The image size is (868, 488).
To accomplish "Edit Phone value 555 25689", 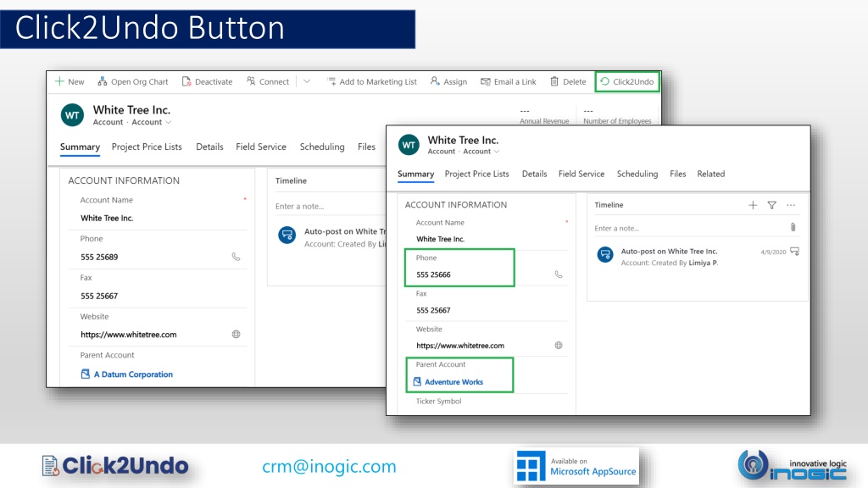I will point(99,258).
